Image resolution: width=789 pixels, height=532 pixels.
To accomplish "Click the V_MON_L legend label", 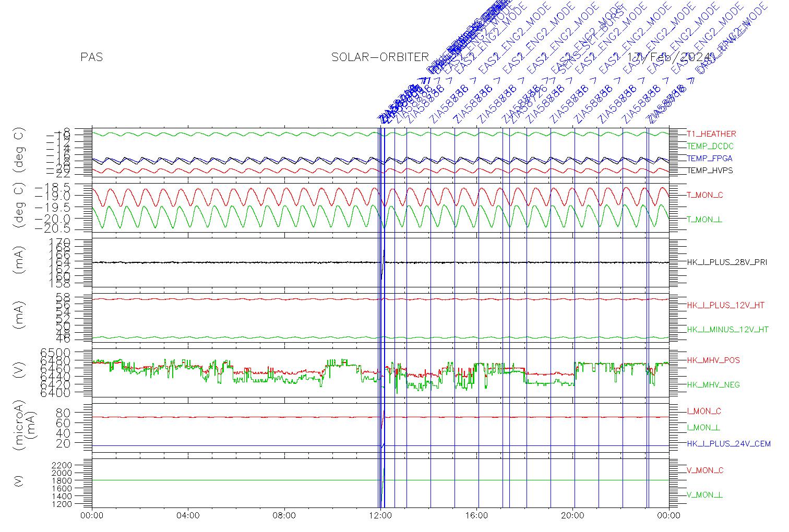I will 704,495.
